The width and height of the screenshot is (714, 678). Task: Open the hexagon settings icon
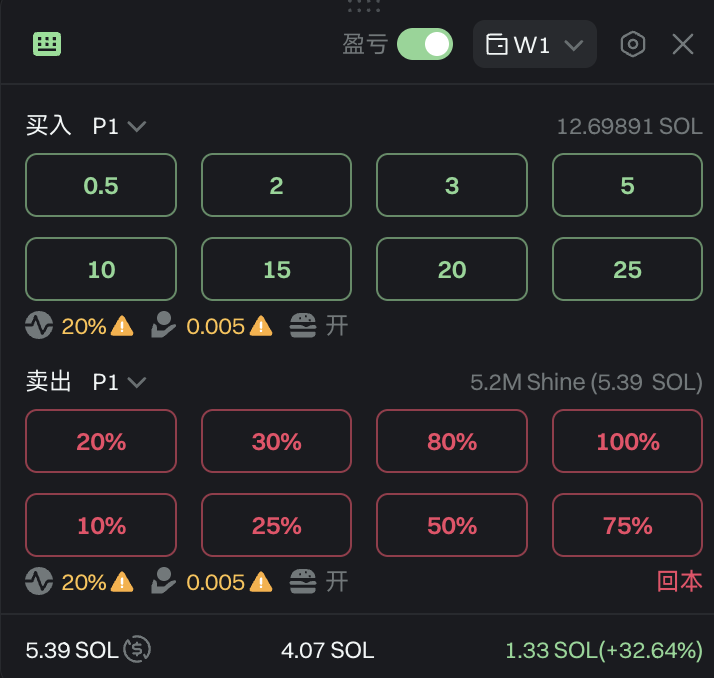click(x=632, y=44)
